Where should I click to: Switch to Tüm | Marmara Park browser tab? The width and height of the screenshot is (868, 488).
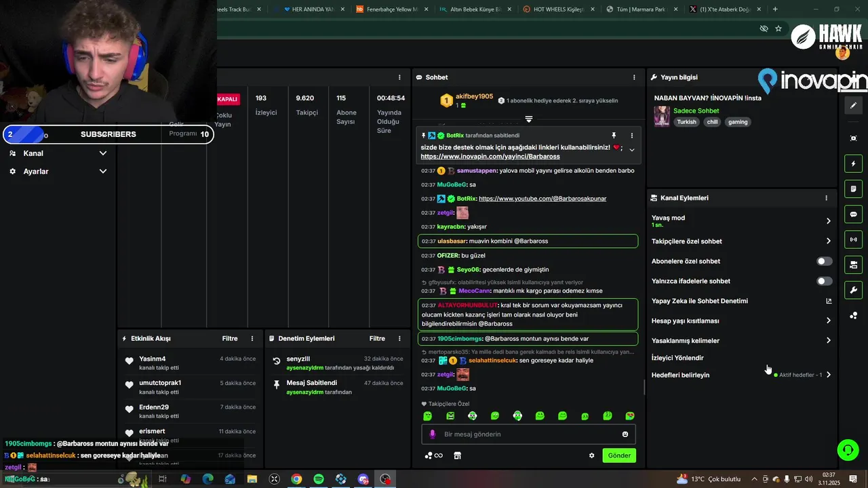(x=642, y=9)
